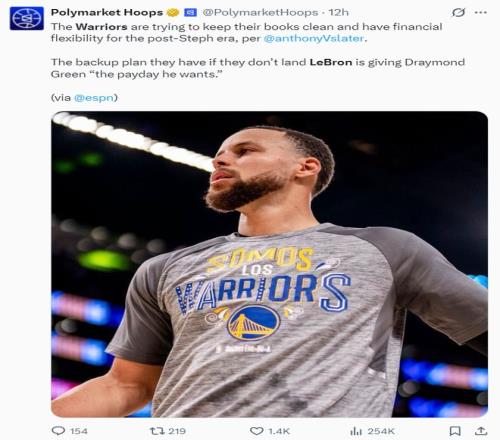Bookmark this post

click(455, 431)
